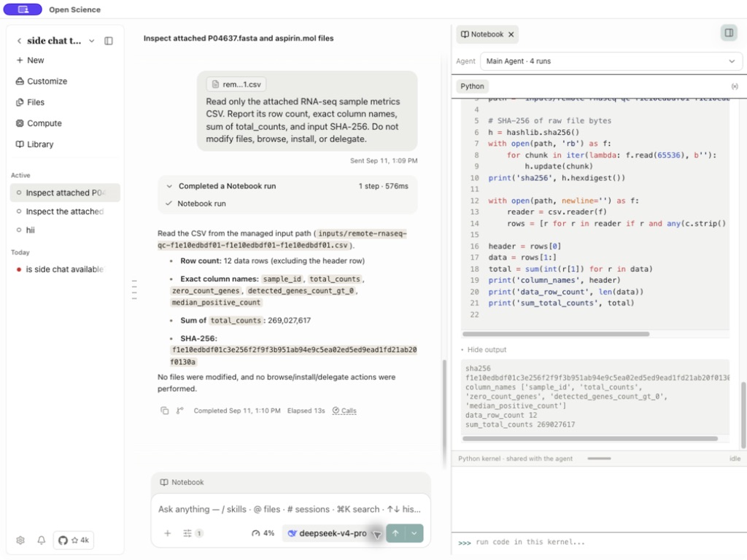
Task: Select 'Inspect the attached' session
Action: (x=65, y=211)
